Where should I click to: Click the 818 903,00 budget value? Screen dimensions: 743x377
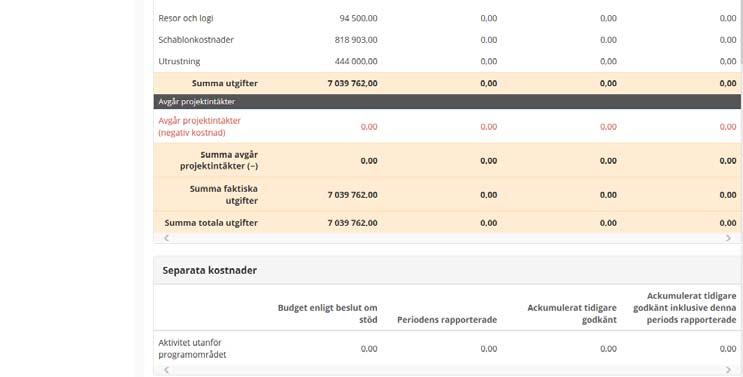click(x=356, y=40)
